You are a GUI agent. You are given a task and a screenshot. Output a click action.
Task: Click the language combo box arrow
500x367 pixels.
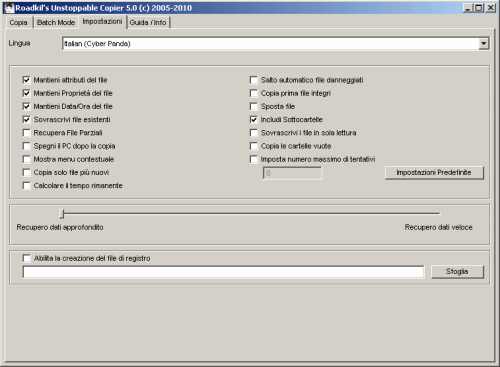[x=483, y=44]
